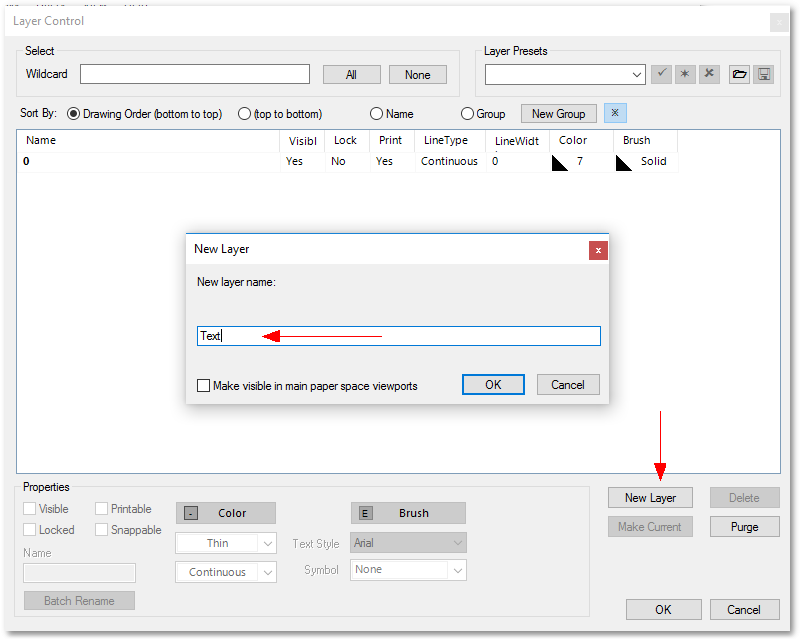This screenshot has width=801, height=642.
Task: Click the Layer Control Cancel button
Action: [744, 610]
